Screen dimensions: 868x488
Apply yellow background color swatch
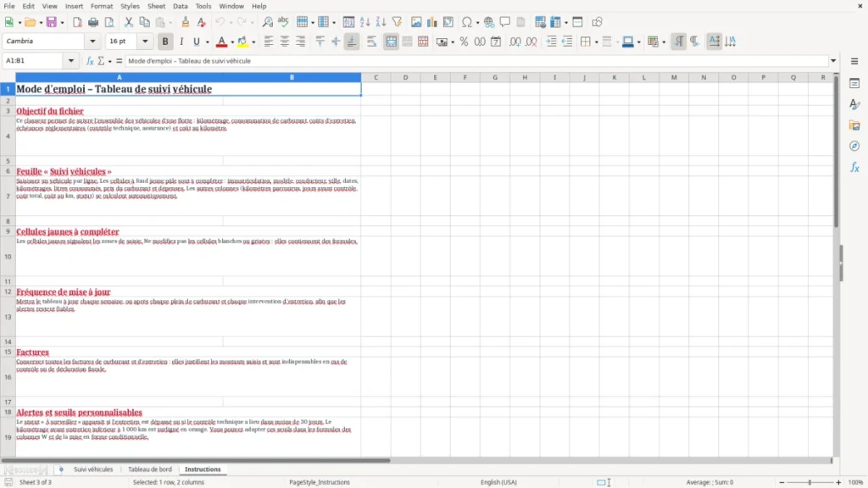242,42
